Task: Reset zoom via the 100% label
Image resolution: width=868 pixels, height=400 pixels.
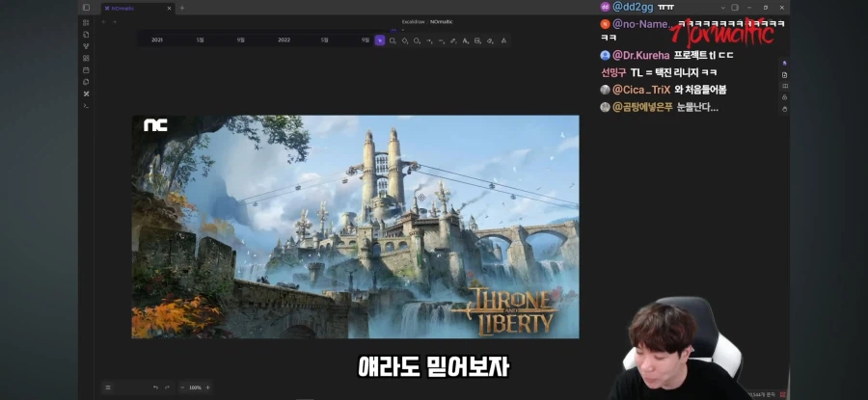Action: [195, 387]
